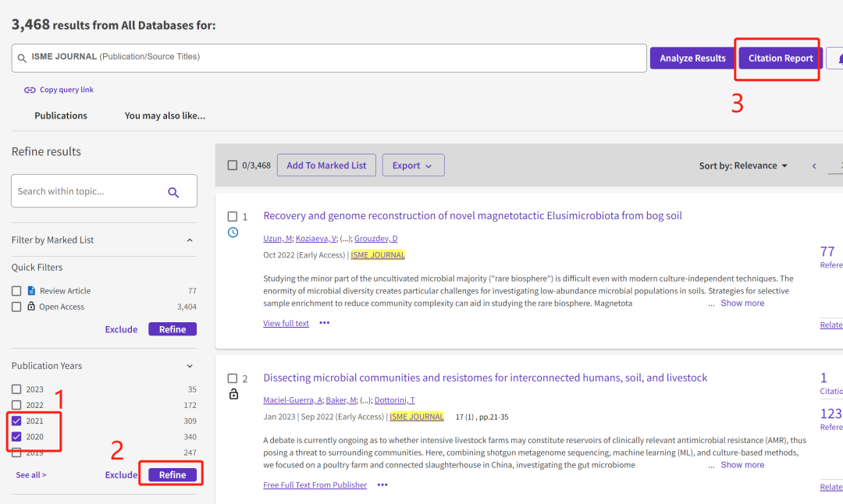
Task: Open the three-dots menu beside Free Full Text From Publisher
Action: [382, 484]
